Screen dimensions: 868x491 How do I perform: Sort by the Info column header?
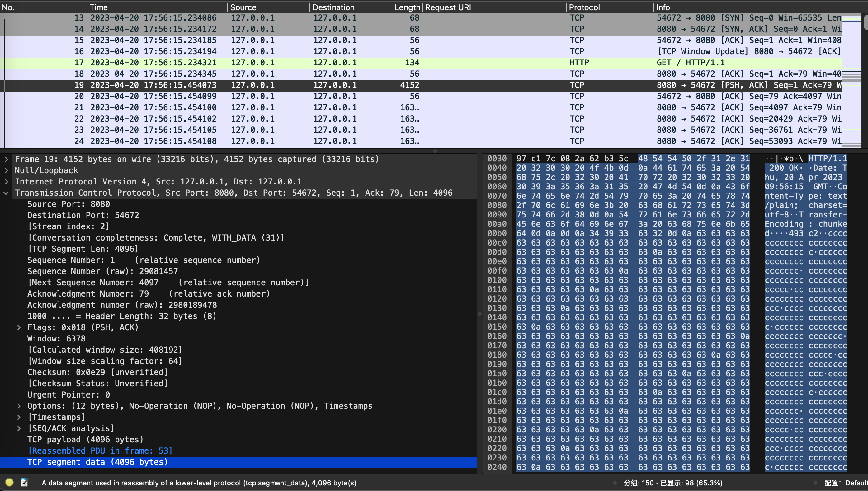click(x=748, y=7)
